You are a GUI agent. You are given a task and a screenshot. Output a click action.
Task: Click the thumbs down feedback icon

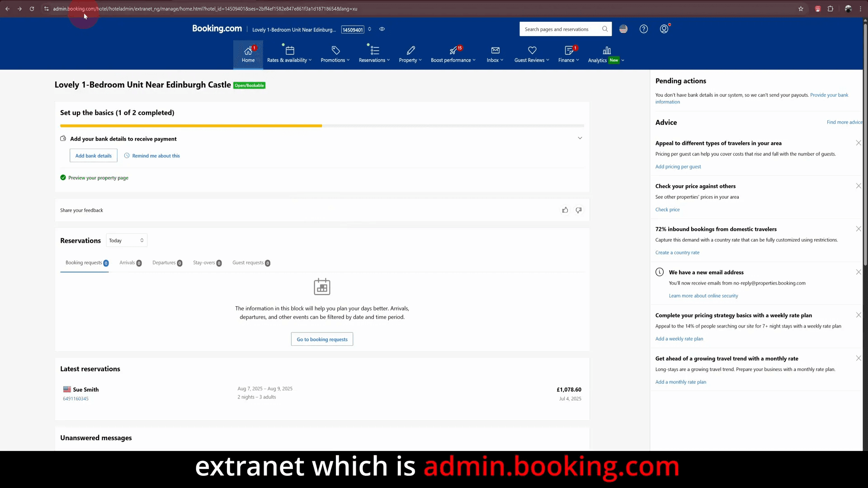tap(579, 210)
